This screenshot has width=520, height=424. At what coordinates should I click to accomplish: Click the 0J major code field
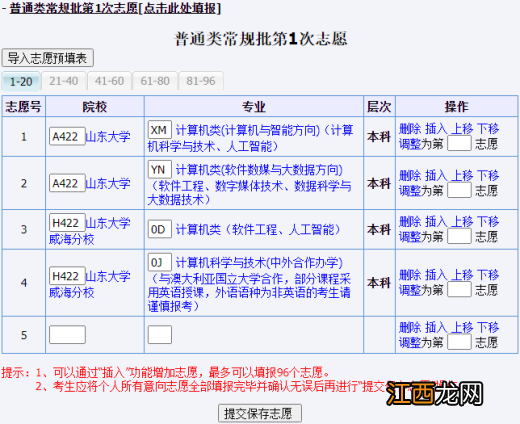[160, 262]
